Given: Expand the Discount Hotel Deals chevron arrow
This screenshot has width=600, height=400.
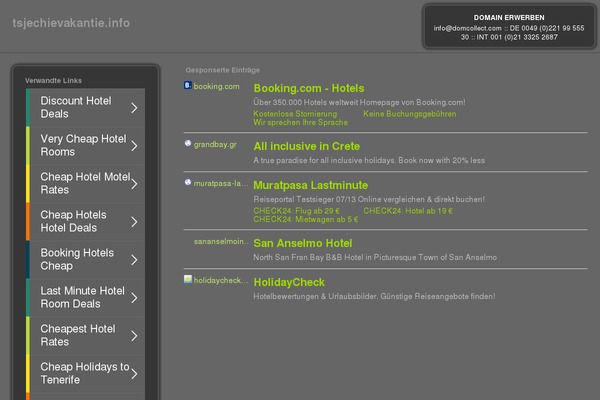Looking at the screenshot, I should (134, 108).
